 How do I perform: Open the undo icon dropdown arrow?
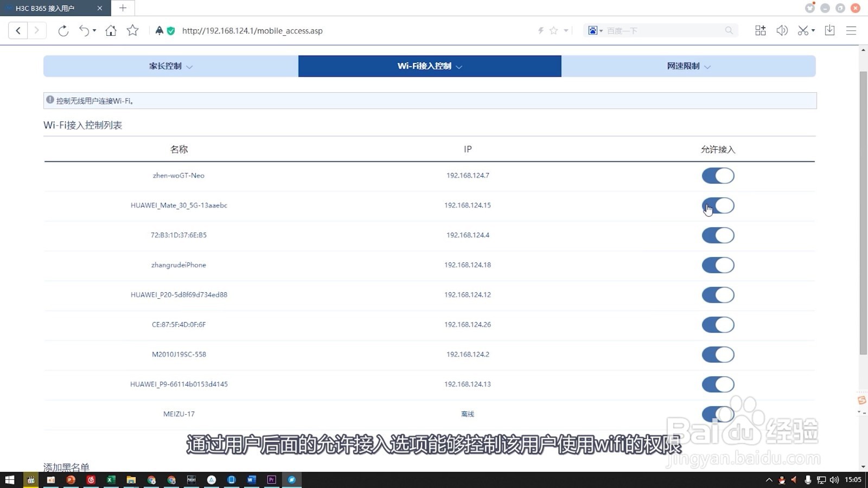point(94,31)
